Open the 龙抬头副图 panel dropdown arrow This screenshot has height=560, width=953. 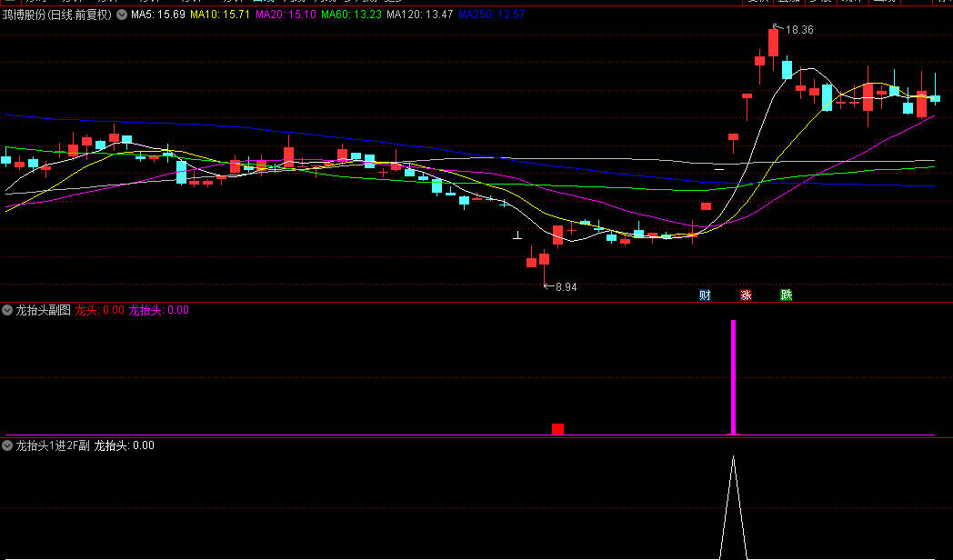tap(8, 310)
